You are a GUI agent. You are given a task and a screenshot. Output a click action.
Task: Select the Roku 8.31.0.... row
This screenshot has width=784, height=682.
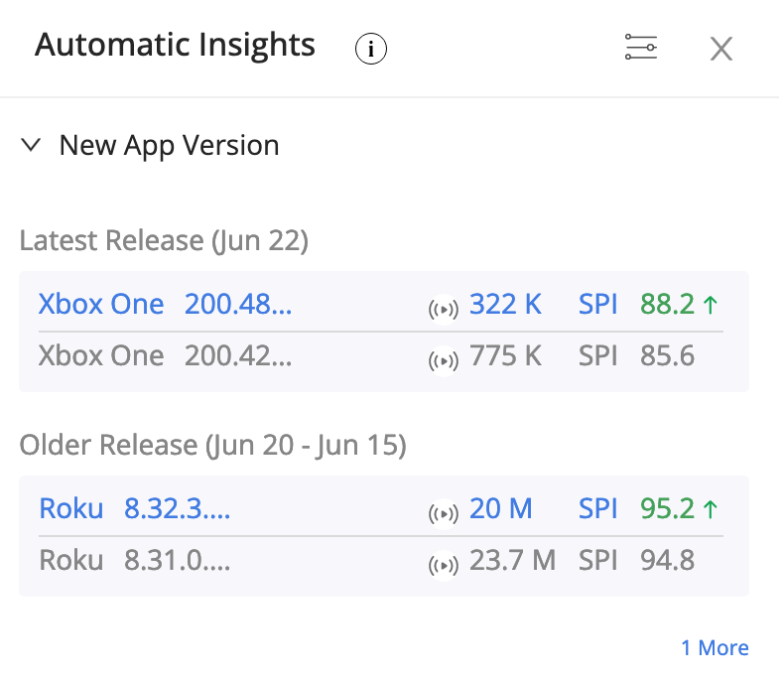pyautogui.click(x=381, y=561)
